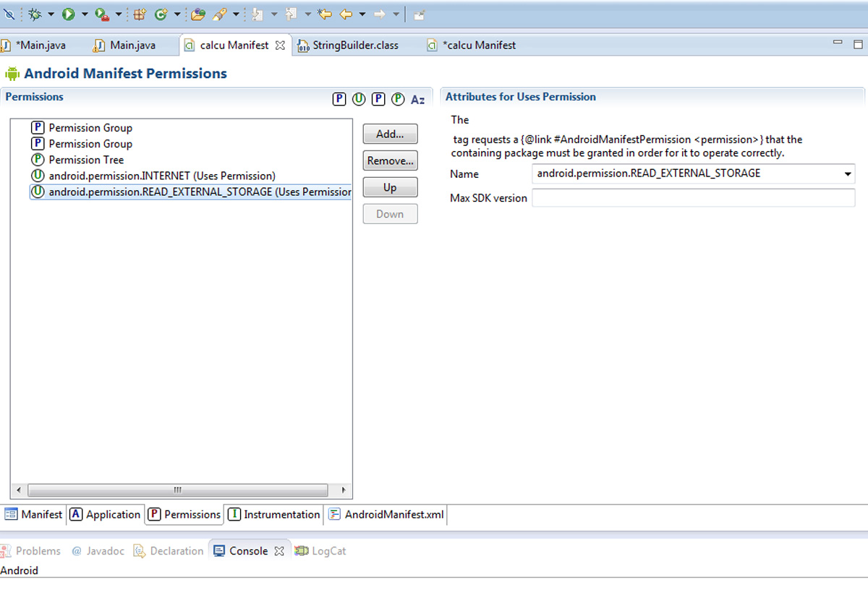Click the New Java Class icon
Image resolution: width=868 pixels, height=600 pixels.
pyautogui.click(x=161, y=14)
